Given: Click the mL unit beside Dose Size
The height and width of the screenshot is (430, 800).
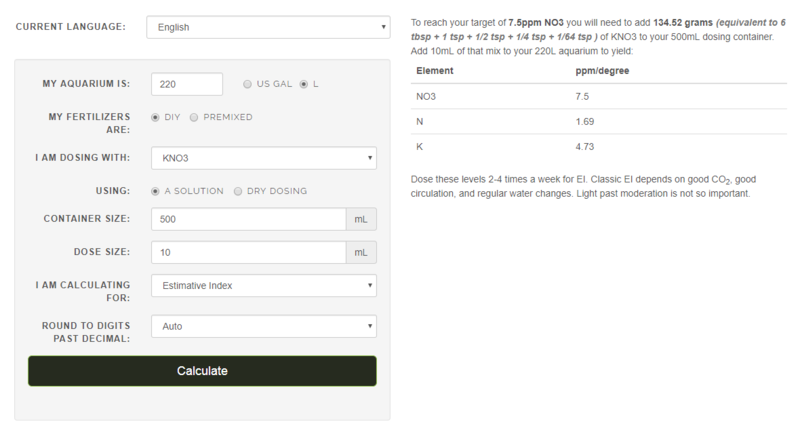Looking at the screenshot, I should click(361, 252).
